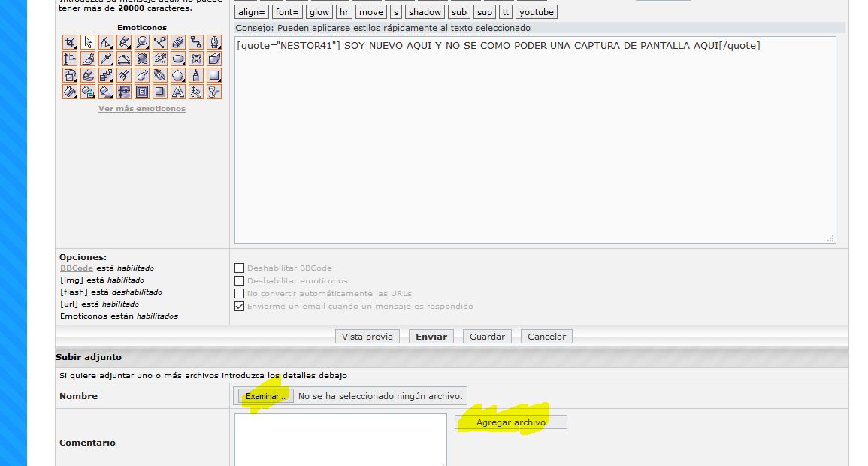Click Examinar to choose a file

click(x=265, y=396)
